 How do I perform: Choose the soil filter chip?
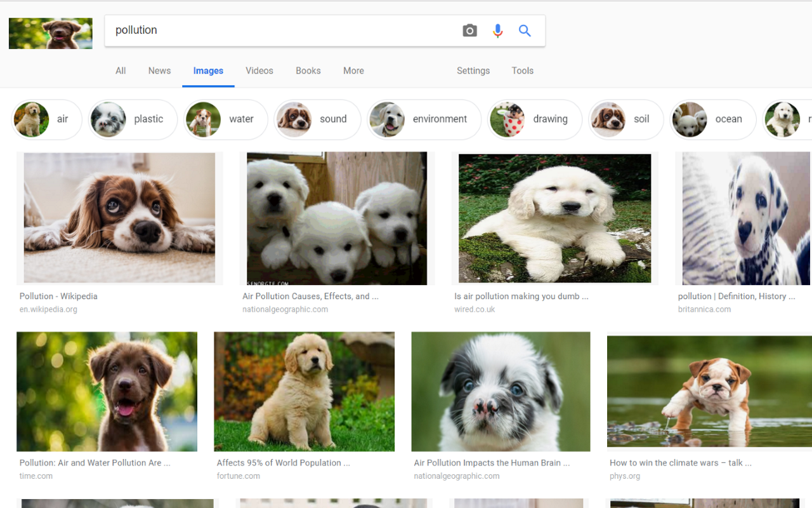pyautogui.click(x=626, y=119)
